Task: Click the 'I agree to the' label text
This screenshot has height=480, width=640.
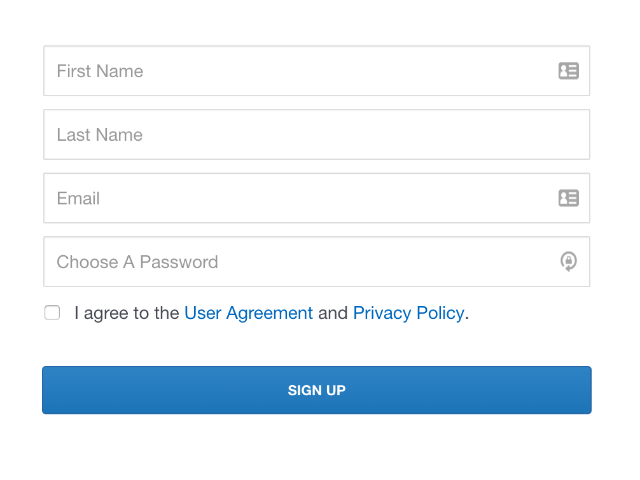Action: 127,313
